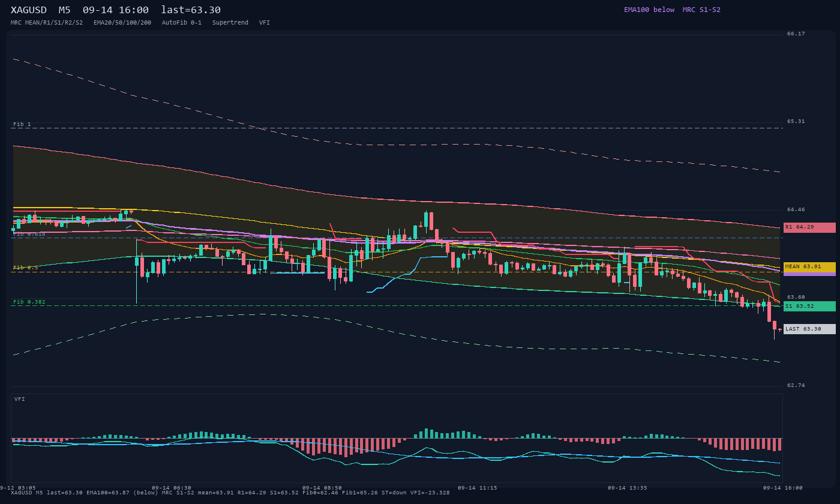
Task: Click the VFI panel title label
Action: [x=20, y=399]
